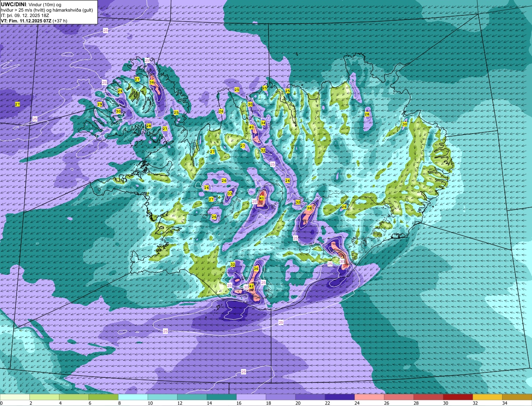Click the yellow max gust label '42'
The width and height of the screenshot is (532, 406).
251,286
